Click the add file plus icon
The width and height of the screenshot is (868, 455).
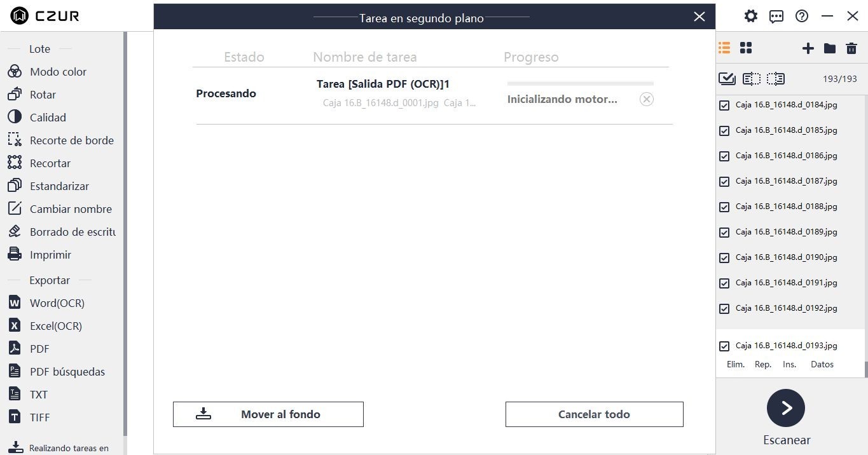808,48
